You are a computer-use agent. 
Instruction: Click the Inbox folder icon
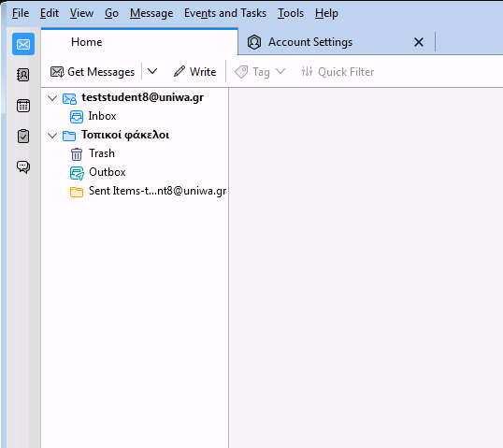click(x=77, y=117)
